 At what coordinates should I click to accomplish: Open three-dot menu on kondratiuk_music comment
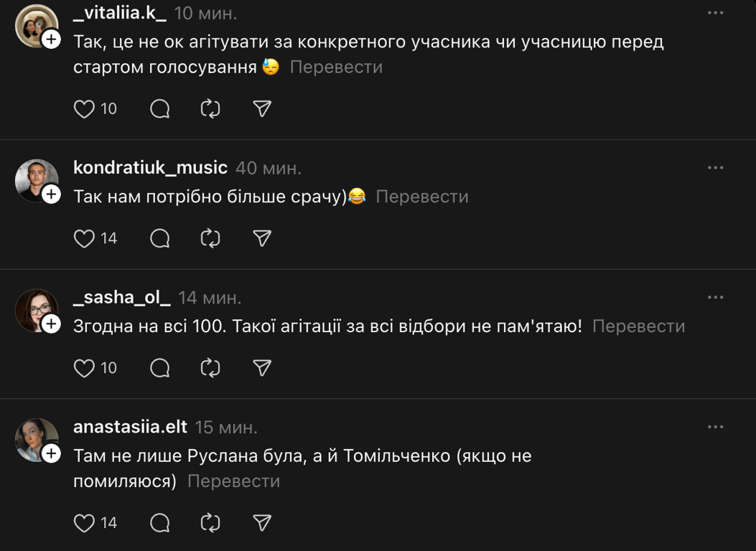[715, 168]
